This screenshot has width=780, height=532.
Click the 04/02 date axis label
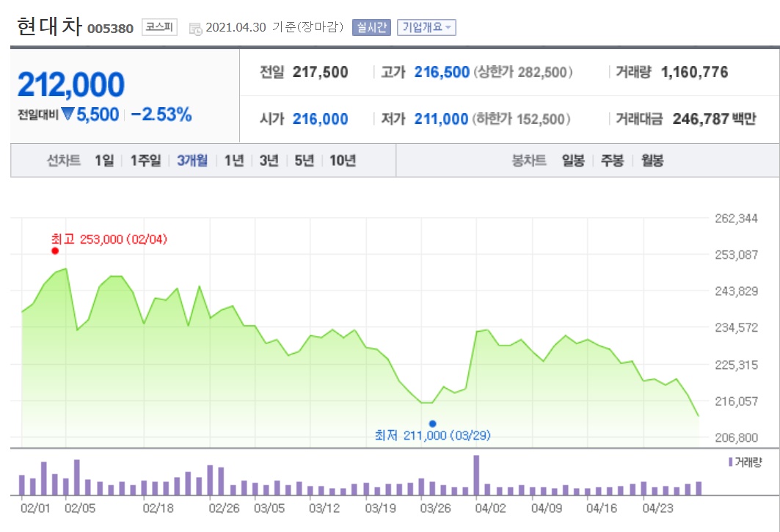point(490,508)
